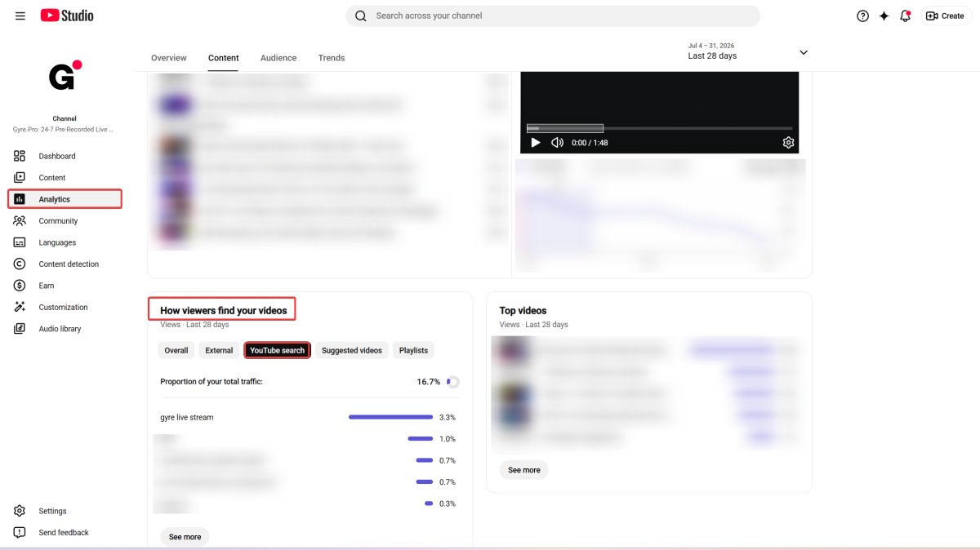
Task: Click the 16.7% traffic proportion value
Action: tap(429, 382)
